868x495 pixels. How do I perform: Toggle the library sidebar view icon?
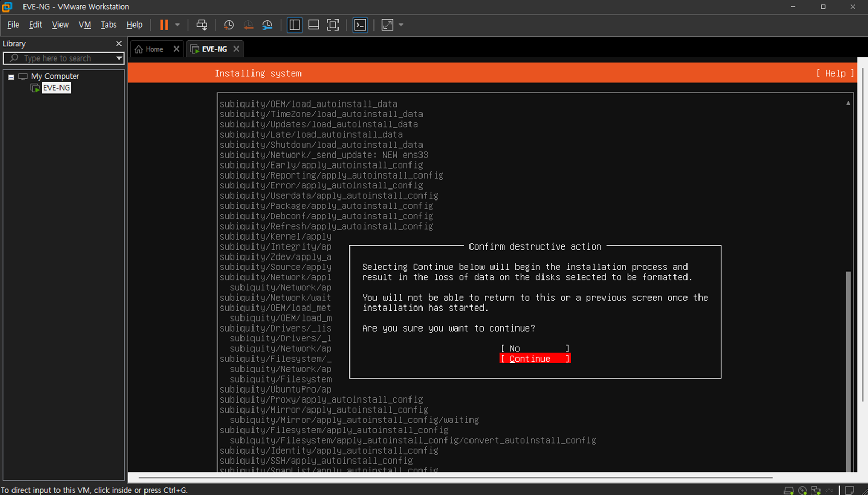coord(294,25)
